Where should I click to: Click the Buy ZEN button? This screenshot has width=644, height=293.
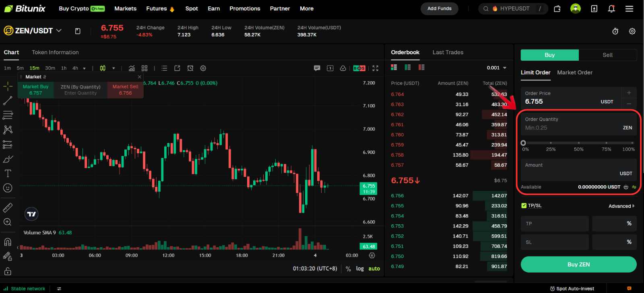pyautogui.click(x=579, y=264)
